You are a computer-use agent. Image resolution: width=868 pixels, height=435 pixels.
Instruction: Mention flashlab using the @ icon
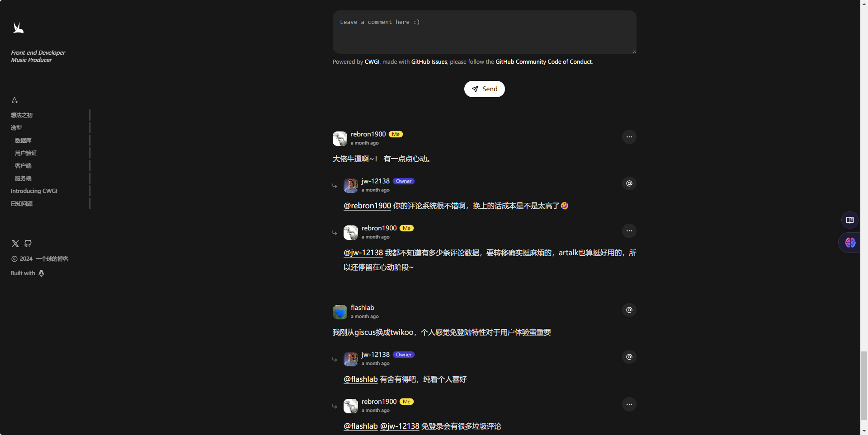coord(629,310)
